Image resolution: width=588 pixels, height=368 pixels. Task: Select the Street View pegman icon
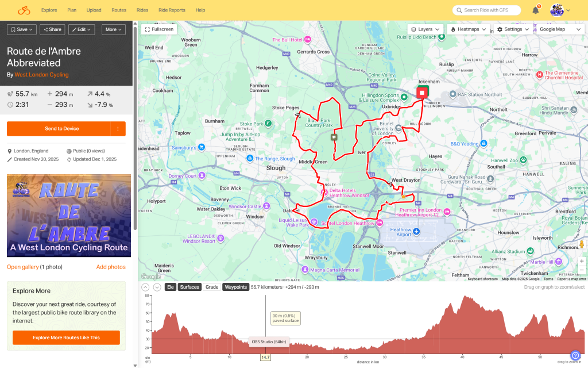point(581,245)
